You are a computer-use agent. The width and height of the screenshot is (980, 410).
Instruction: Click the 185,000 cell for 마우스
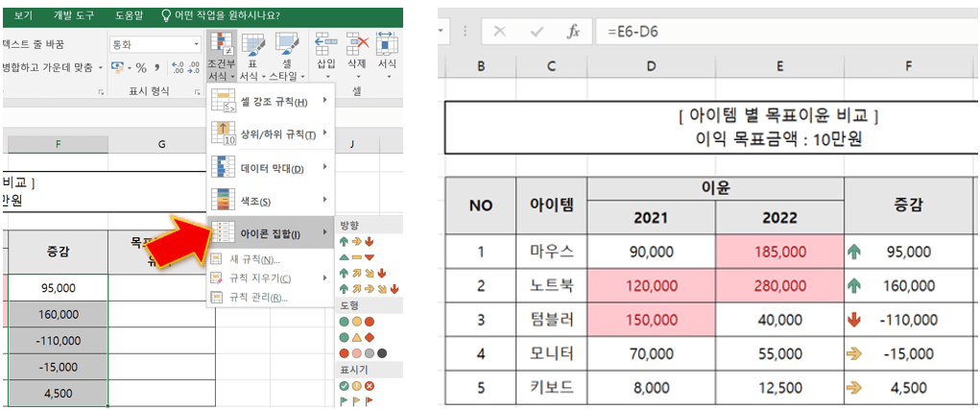(x=779, y=252)
